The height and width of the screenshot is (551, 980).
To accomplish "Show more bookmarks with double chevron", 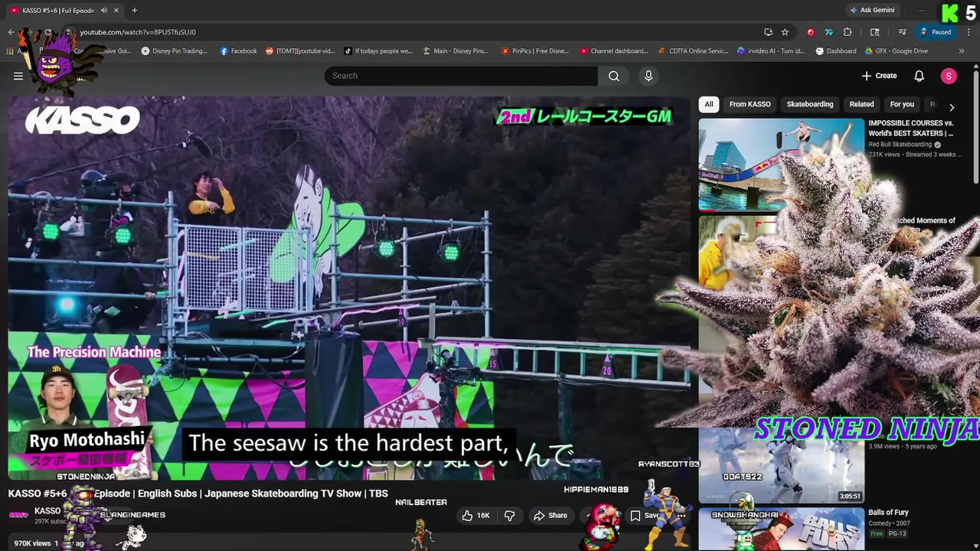I will (x=961, y=51).
